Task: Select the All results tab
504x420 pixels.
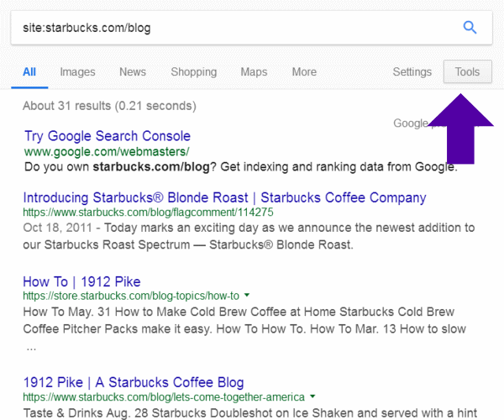Action: [x=29, y=72]
